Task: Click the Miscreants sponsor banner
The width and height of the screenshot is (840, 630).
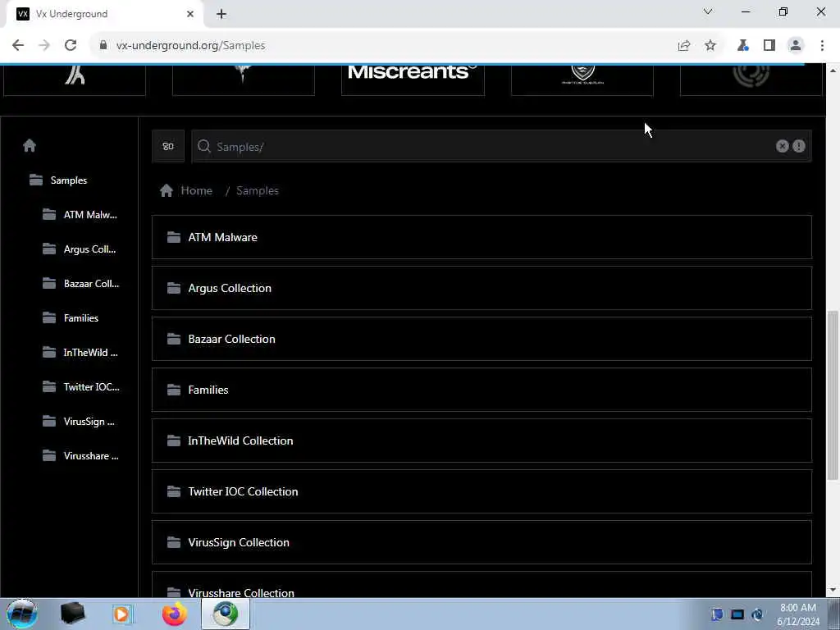Action: click(x=413, y=80)
